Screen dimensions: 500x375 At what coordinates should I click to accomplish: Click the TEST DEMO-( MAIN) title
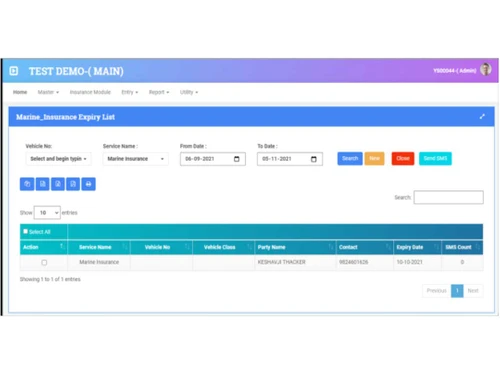click(76, 71)
